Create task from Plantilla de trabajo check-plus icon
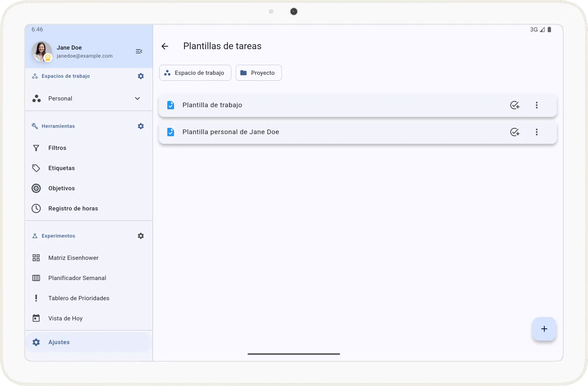 [x=515, y=105]
